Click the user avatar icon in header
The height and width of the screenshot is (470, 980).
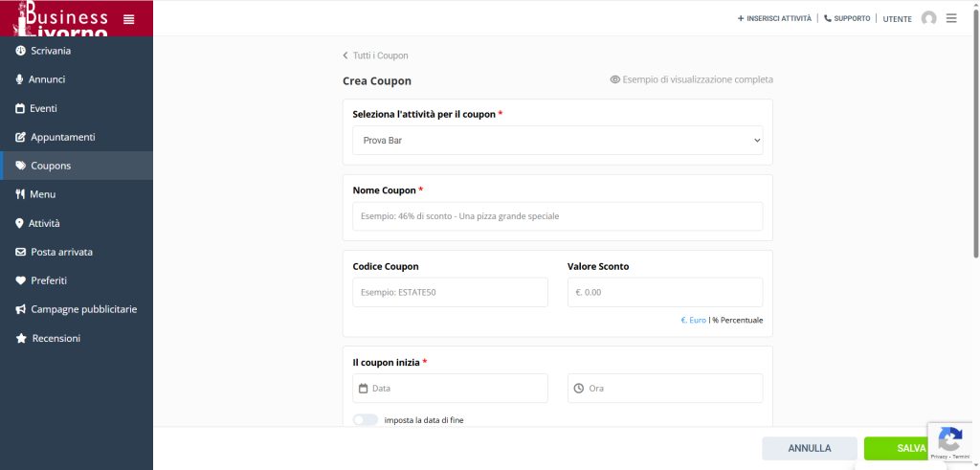928,18
